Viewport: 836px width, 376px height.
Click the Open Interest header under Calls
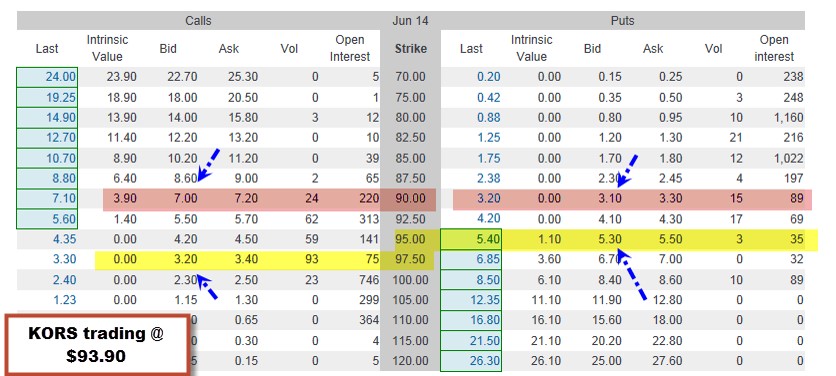[x=350, y=48]
